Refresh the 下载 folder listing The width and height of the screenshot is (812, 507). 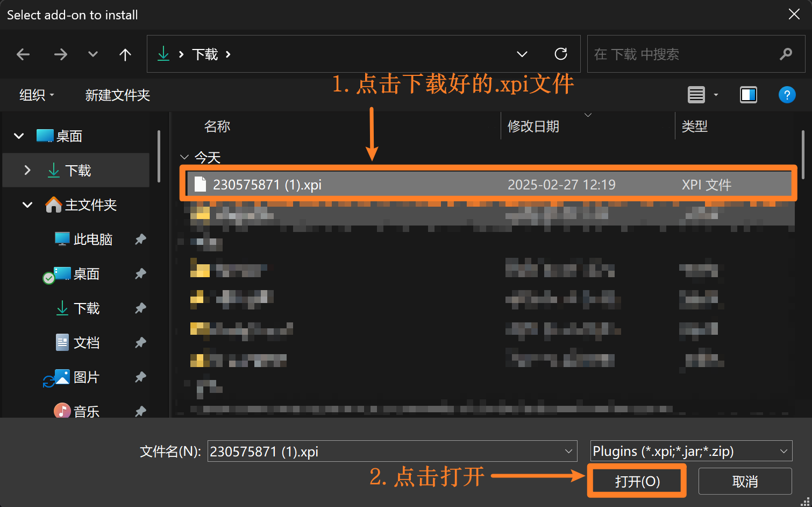click(561, 54)
